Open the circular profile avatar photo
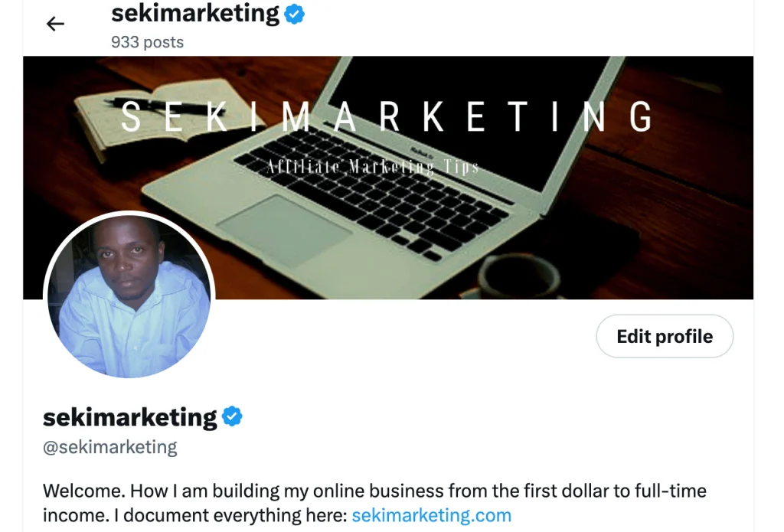The height and width of the screenshot is (532, 784). point(129,295)
